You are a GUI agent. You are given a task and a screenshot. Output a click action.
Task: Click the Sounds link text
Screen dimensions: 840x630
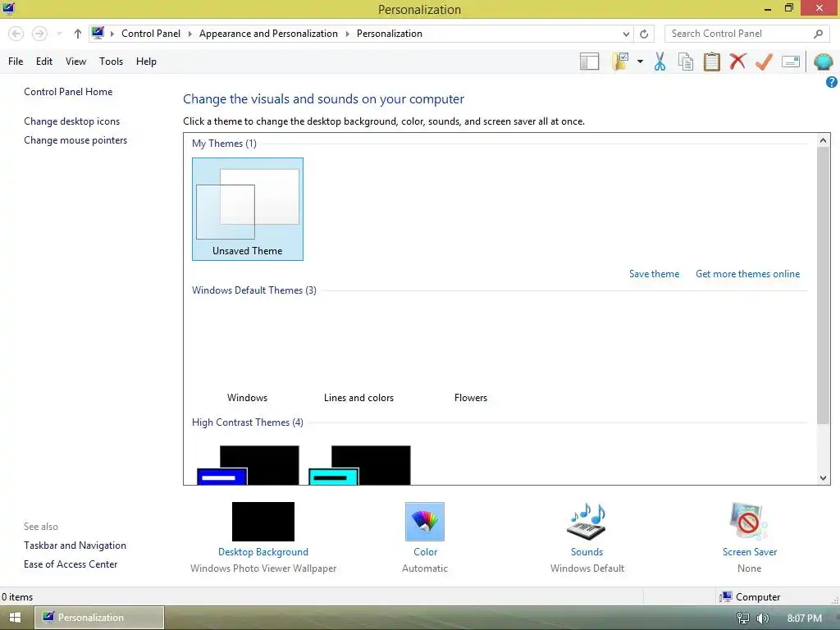pyautogui.click(x=587, y=552)
